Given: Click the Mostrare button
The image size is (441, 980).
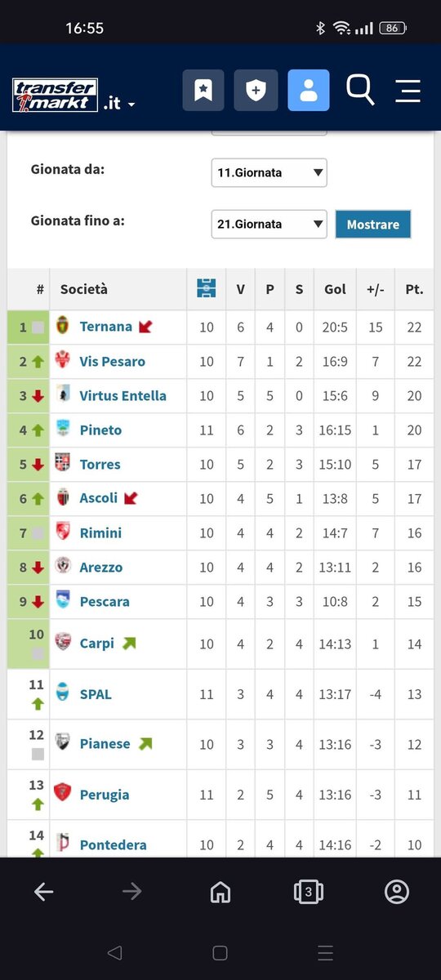Looking at the screenshot, I should click(373, 224).
